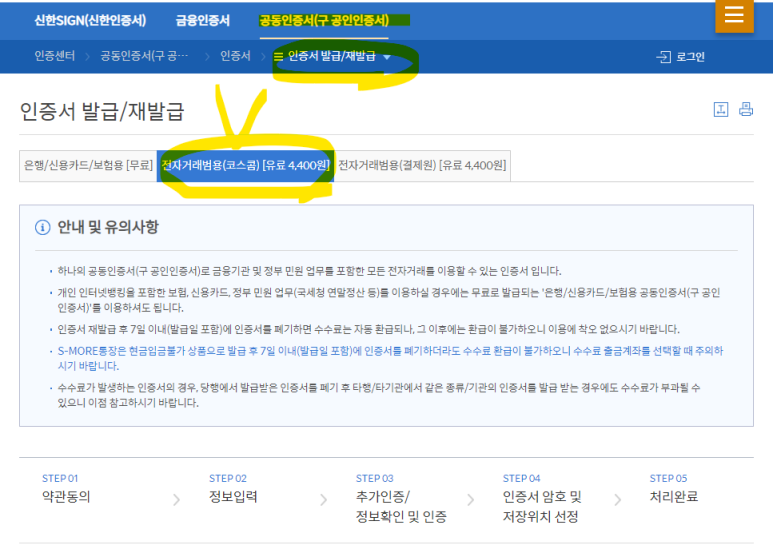Select the 공동인증서(구 공인인증서) top menu
Image resolution: width=773 pixels, height=557 pixels.
pos(324,20)
